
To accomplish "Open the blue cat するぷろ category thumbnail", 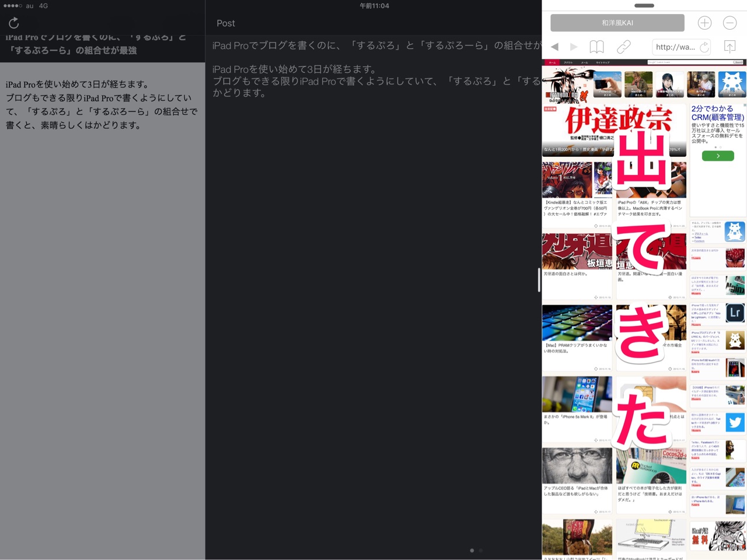I will coord(732,85).
